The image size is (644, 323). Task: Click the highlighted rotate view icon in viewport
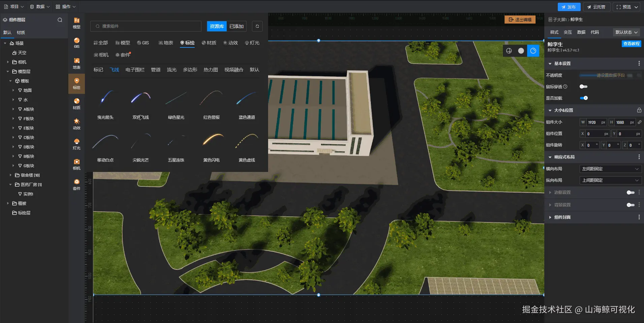(x=533, y=51)
